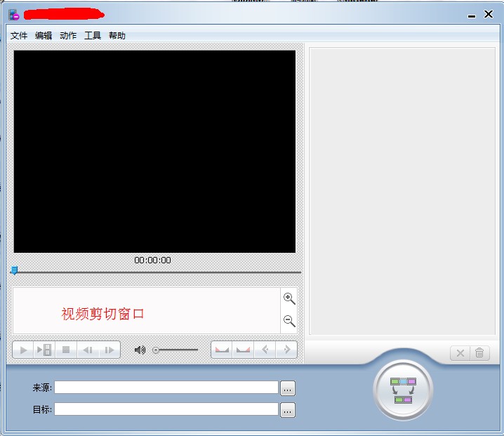Screen dimensions: 504x436
Task: Step back one frame
Action: point(88,350)
